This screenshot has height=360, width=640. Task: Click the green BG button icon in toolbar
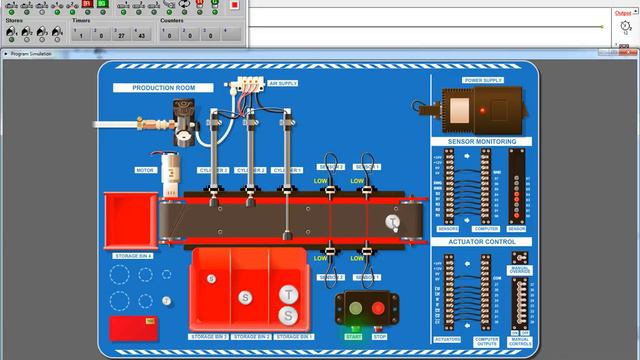(x=102, y=4)
